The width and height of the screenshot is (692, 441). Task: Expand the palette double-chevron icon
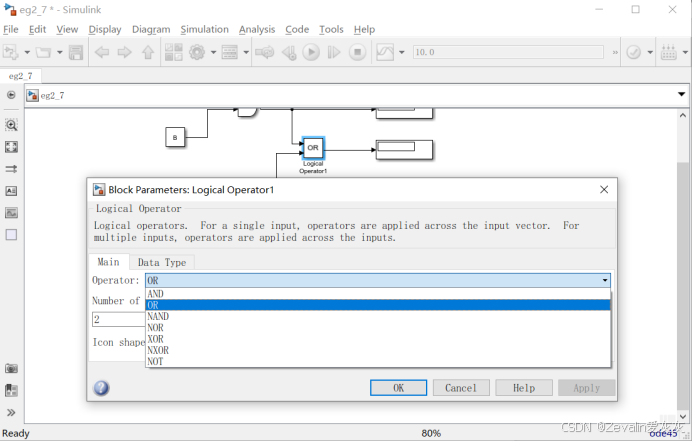point(11,413)
